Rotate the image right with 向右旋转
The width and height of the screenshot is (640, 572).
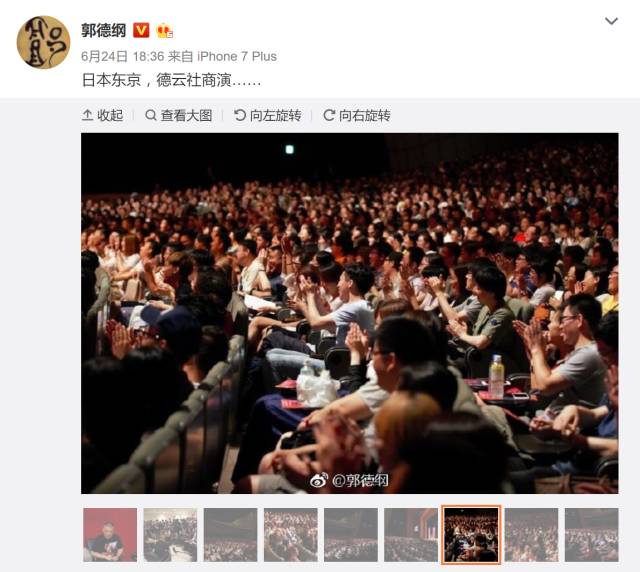(357, 116)
